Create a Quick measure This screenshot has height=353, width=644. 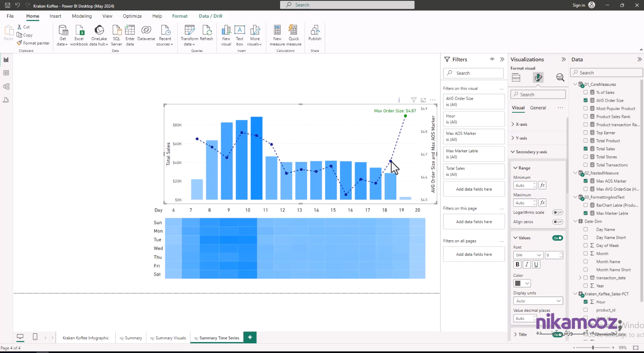294,35
